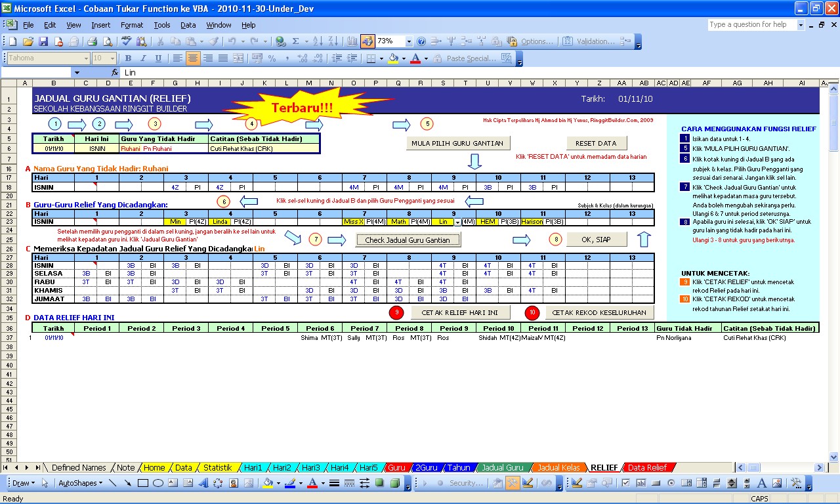Viewport: 840px width, 504px height.
Task: Insert WordArt from the Drawing toolbar
Action: (203, 484)
